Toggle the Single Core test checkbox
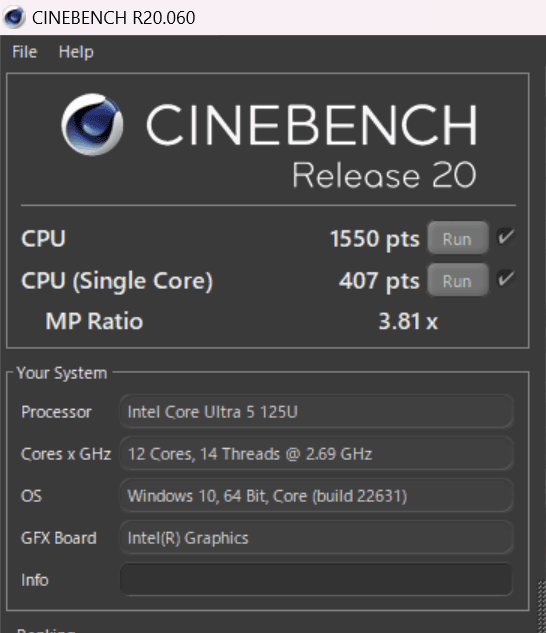Screen dimensions: 546x633 pyautogui.click(x=506, y=279)
